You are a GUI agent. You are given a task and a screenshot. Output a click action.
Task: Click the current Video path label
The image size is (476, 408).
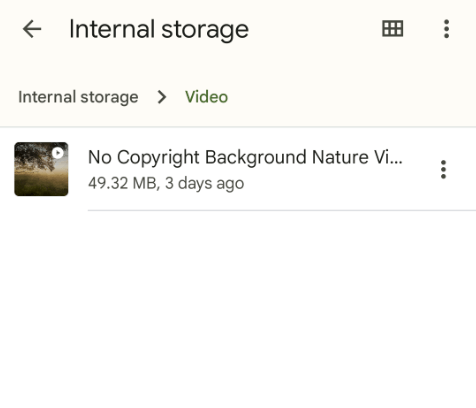pyautogui.click(x=206, y=97)
